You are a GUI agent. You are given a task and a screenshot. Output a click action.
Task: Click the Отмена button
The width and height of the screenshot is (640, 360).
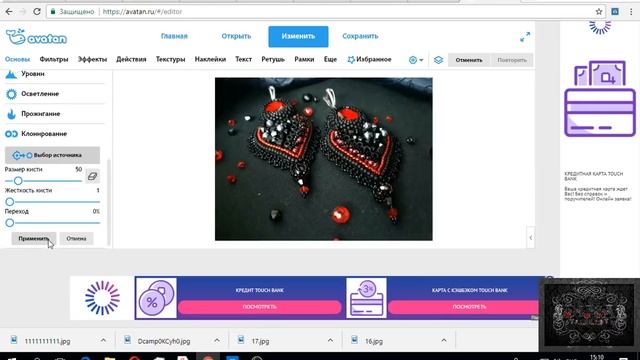(76, 238)
